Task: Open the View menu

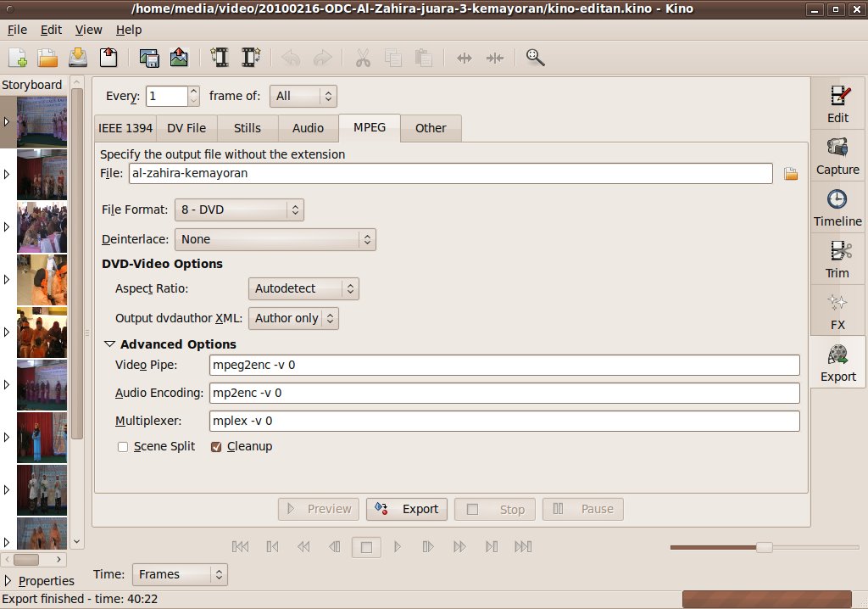Action: 88,30
